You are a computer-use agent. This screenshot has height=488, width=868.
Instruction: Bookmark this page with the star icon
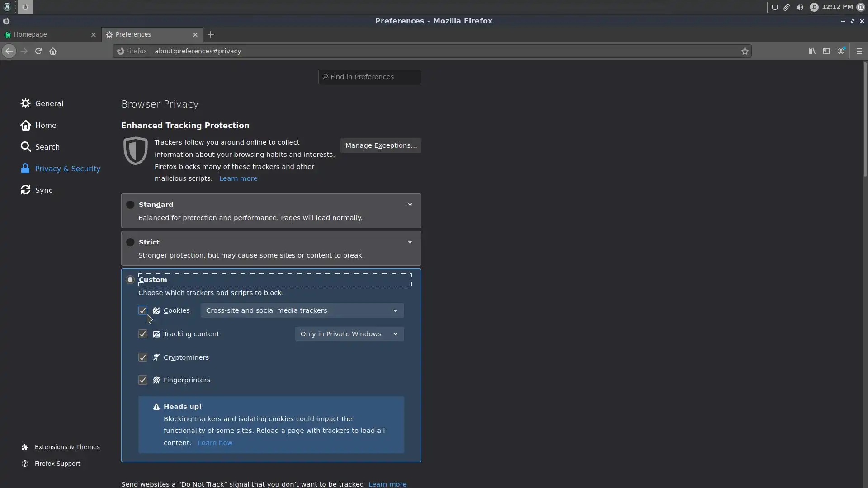click(745, 51)
